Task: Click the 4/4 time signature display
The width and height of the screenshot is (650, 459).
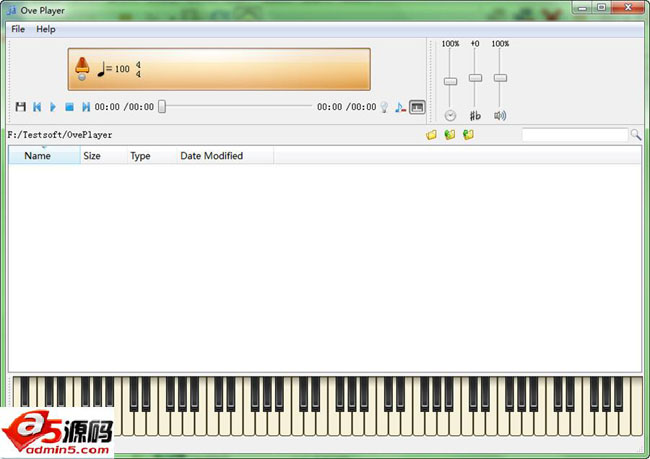Action: 138,70
